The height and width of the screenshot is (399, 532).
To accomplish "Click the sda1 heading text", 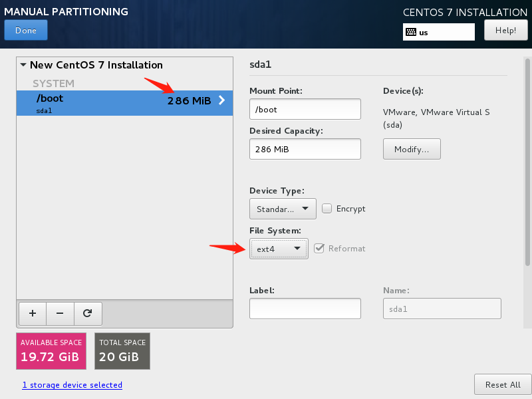I will point(260,65).
